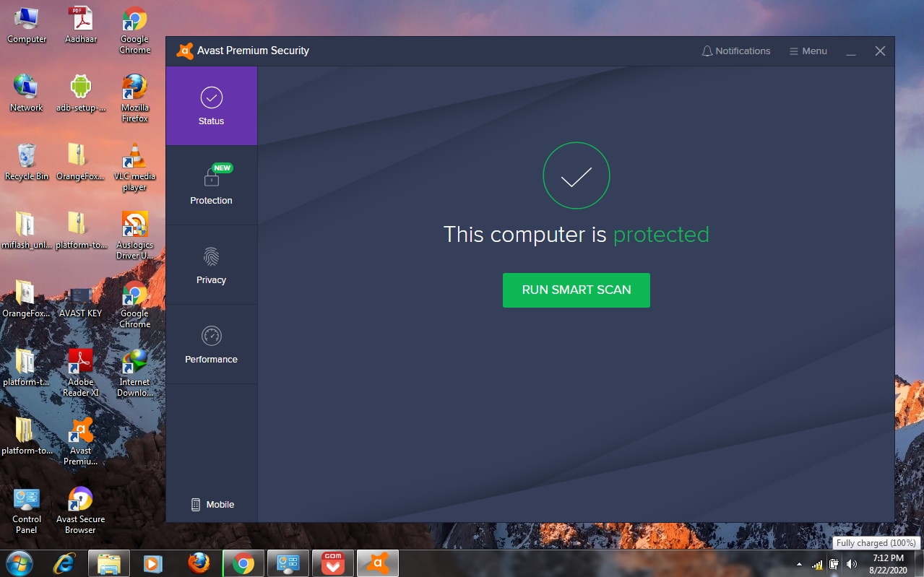The height and width of the screenshot is (577, 924).
Task: Select the Internet Download Manager shortcut
Action: pyautogui.click(x=135, y=373)
